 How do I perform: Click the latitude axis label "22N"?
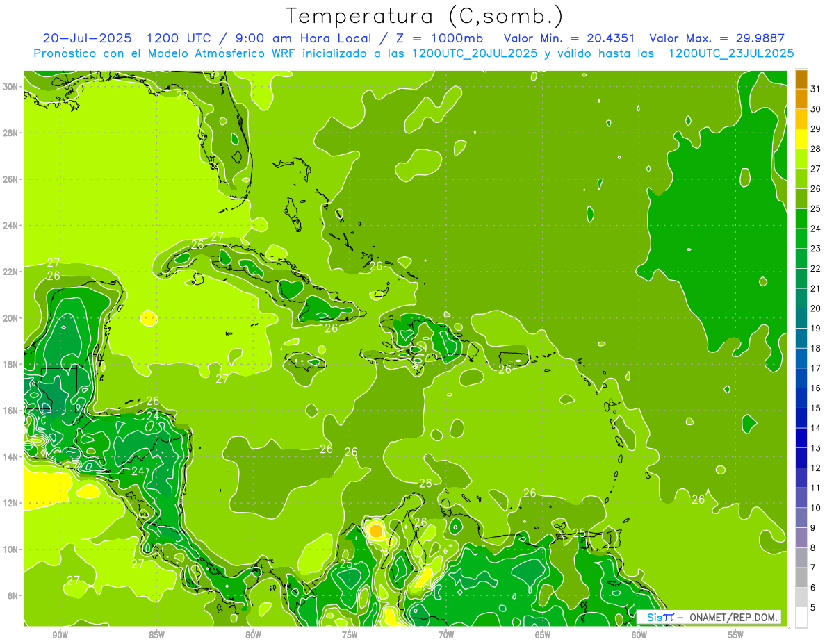(12, 272)
